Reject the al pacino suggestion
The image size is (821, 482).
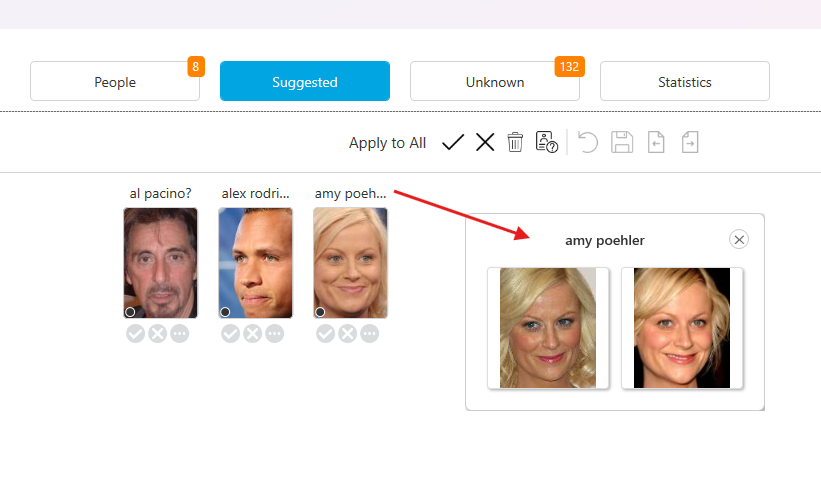pyautogui.click(x=158, y=333)
